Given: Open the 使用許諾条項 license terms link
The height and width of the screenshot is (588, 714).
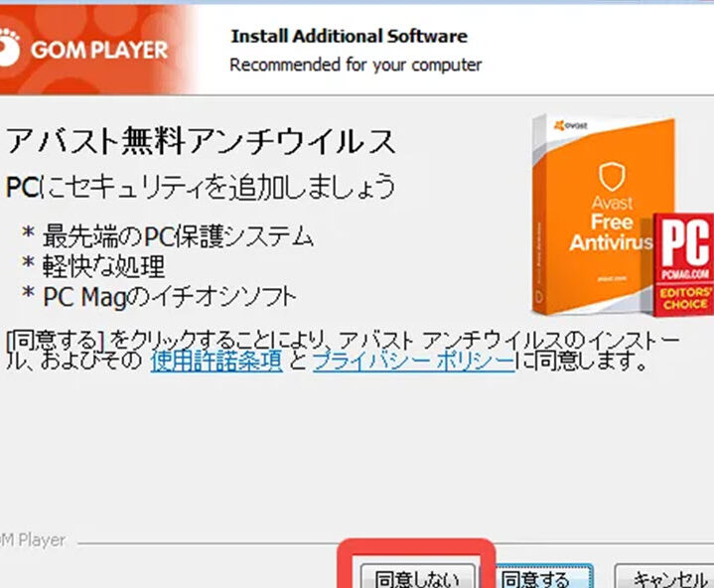Looking at the screenshot, I should pyautogui.click(x=215, y=362).
